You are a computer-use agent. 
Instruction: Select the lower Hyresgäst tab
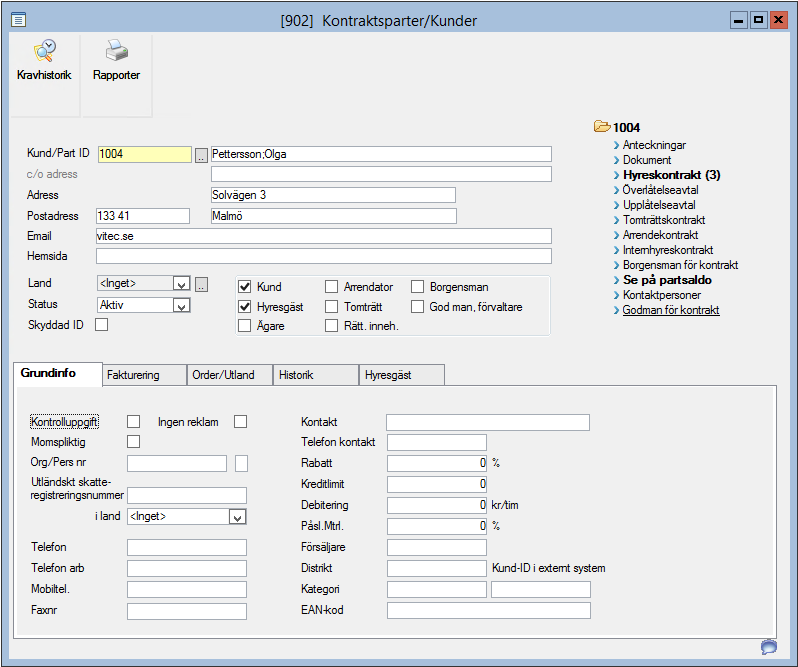[x=402, y=375]
